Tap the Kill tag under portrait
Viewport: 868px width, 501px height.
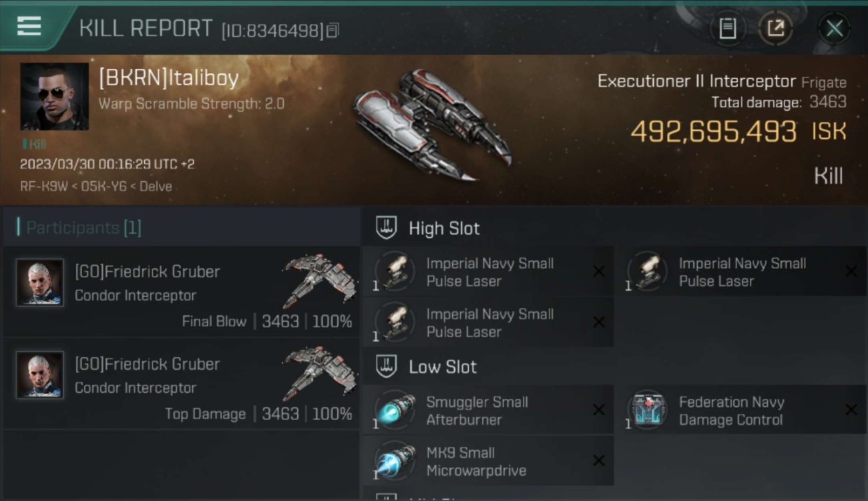35,144
